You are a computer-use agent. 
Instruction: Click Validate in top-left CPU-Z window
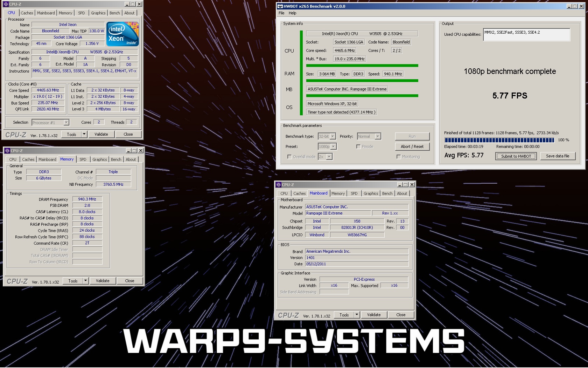point(101,134)
